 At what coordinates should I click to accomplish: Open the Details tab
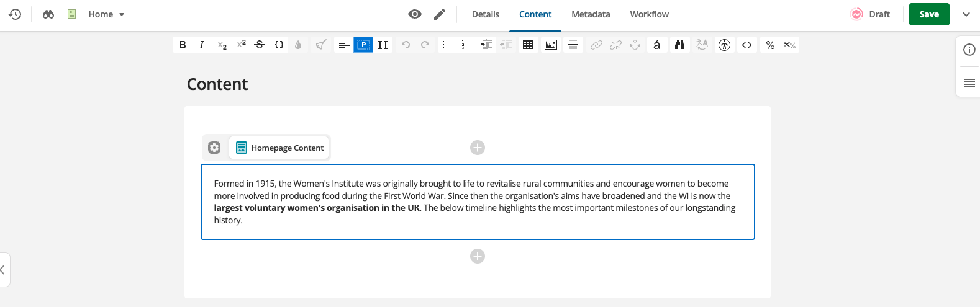click(x=486, y=14)
